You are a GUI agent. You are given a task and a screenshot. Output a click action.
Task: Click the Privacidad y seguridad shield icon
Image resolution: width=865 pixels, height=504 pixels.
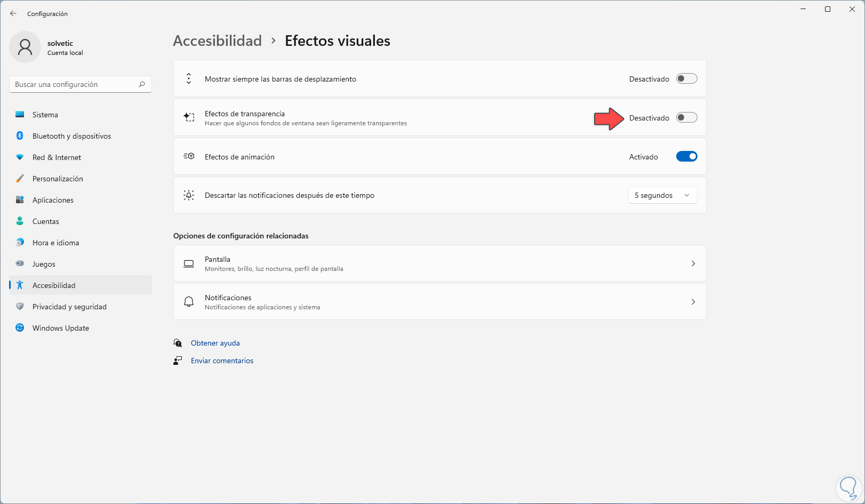[20, 307]
